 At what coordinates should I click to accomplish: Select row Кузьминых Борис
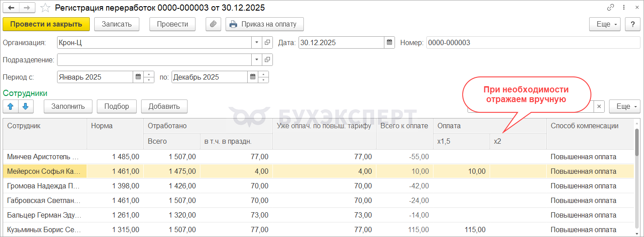pyautogui.click(x=318, y=229)
